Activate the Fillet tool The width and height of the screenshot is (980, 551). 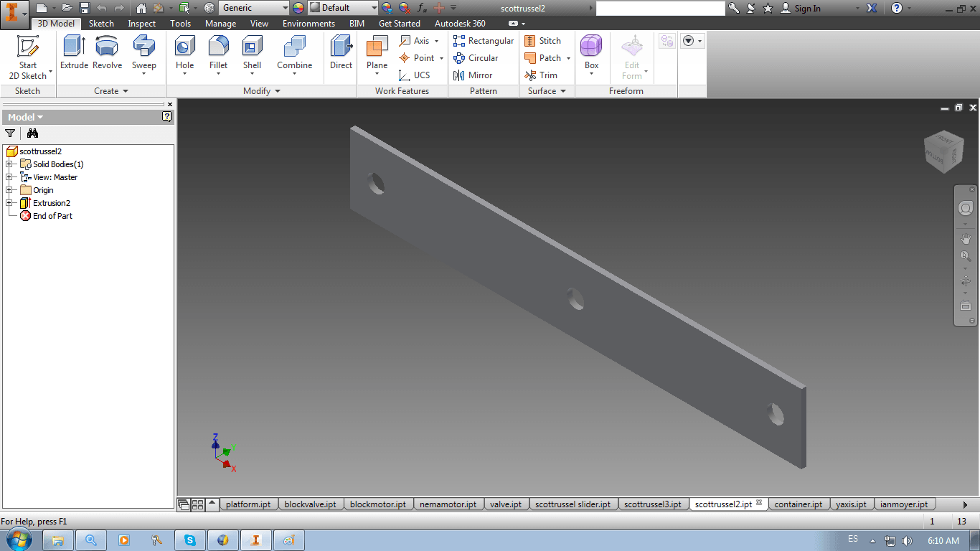(x=218, y=56)
